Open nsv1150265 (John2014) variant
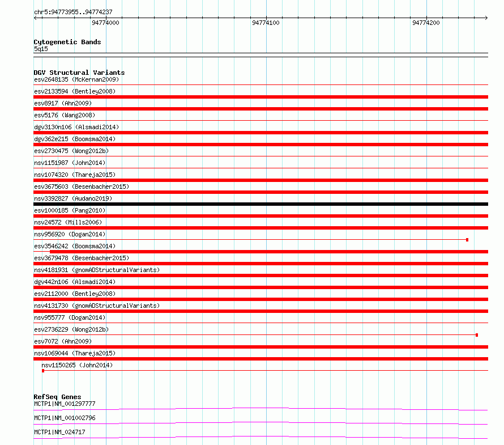Viewport: 504px width, 445px height. (x=77, y=365)
